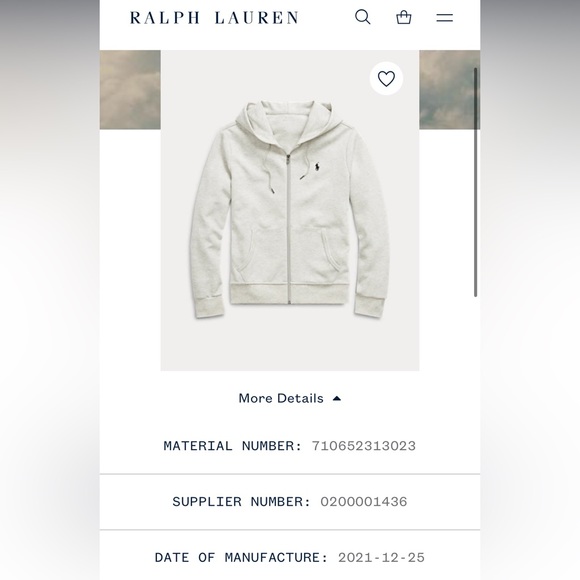Click material number value 710652313023
Viewport: 580px width, 580px height.
click(x=364, y=446)
